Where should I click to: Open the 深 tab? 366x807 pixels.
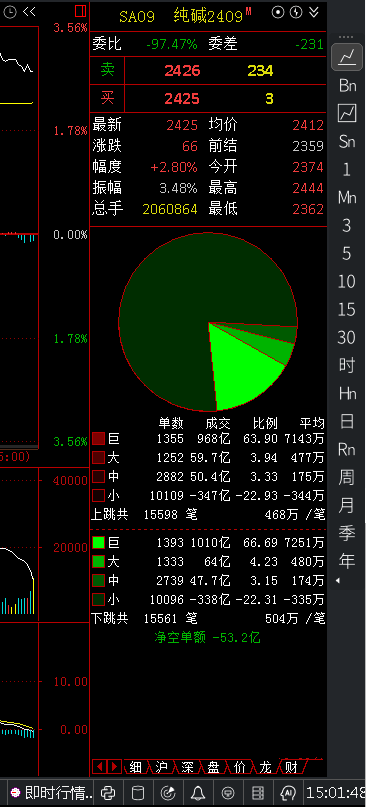(x=187, y=767)
